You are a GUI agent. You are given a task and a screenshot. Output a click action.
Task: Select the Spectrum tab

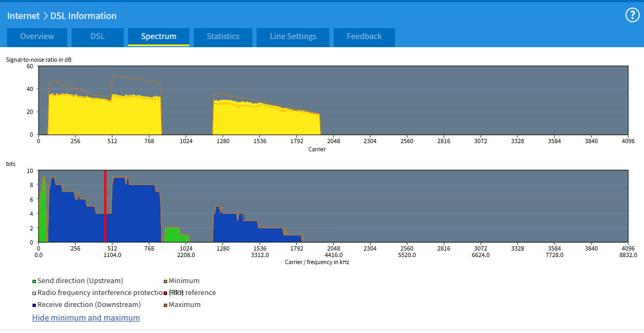pos(158,36)
